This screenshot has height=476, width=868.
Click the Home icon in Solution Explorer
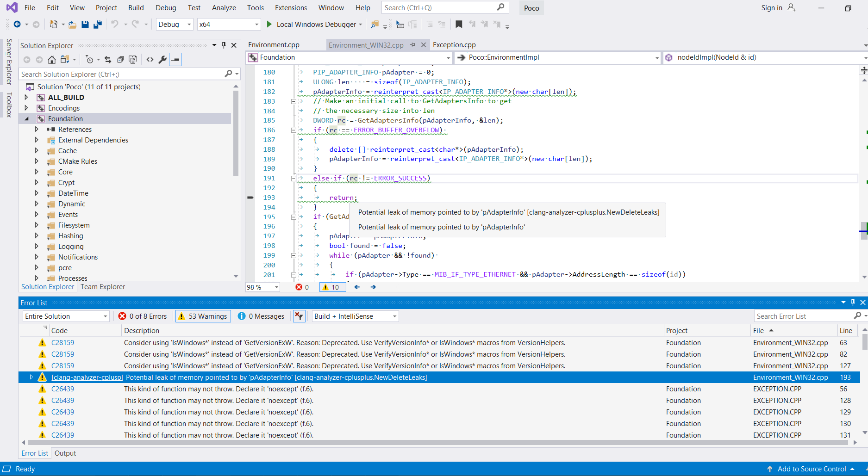52,60
